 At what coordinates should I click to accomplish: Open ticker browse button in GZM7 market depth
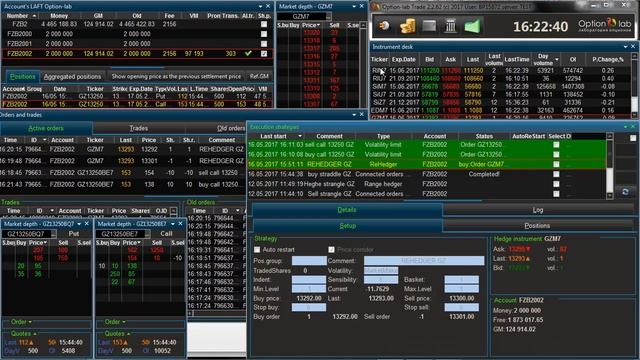tap(329, 16)
